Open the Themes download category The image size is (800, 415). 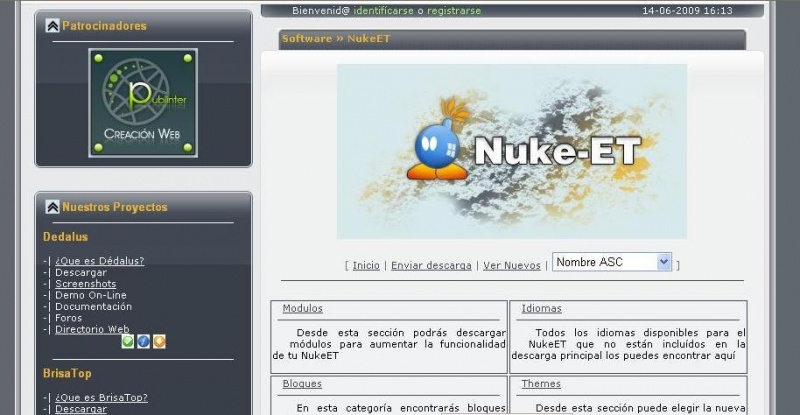(541, 383)
